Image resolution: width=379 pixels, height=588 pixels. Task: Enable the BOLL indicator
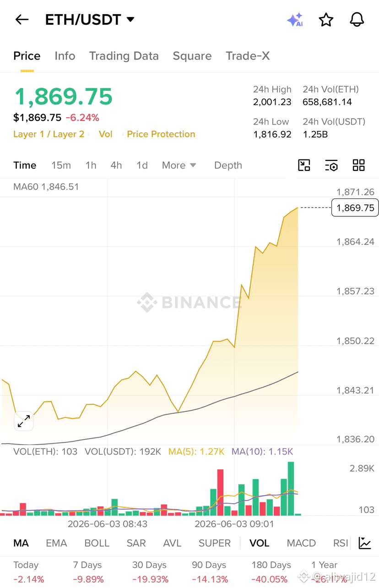click(x=97, y=543)
